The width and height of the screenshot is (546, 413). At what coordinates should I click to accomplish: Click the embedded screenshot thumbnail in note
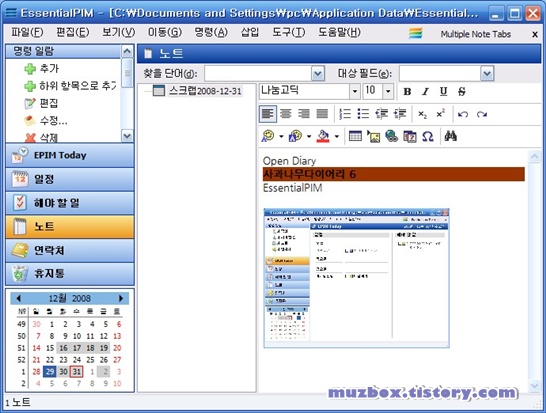(357, 278)
